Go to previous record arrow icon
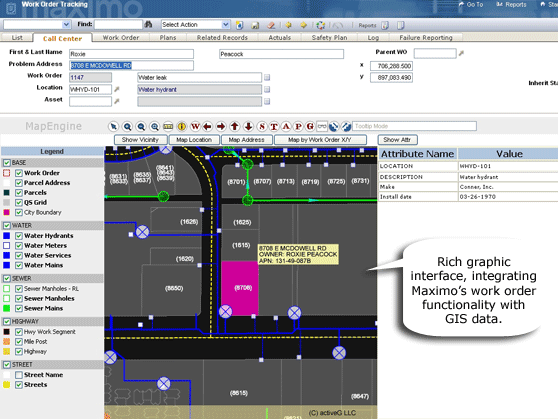Screen dimensions: 558x419 click(x=288, y=25)
